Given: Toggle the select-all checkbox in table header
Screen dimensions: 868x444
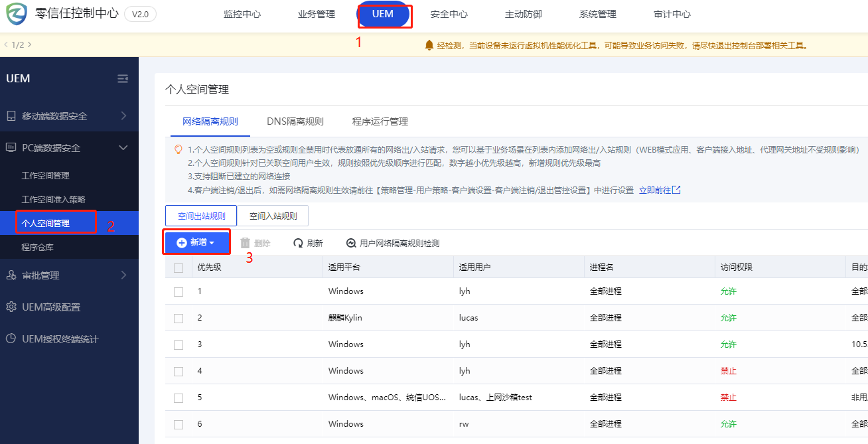Looking at the screenshot, I should (x=179, y=268).
